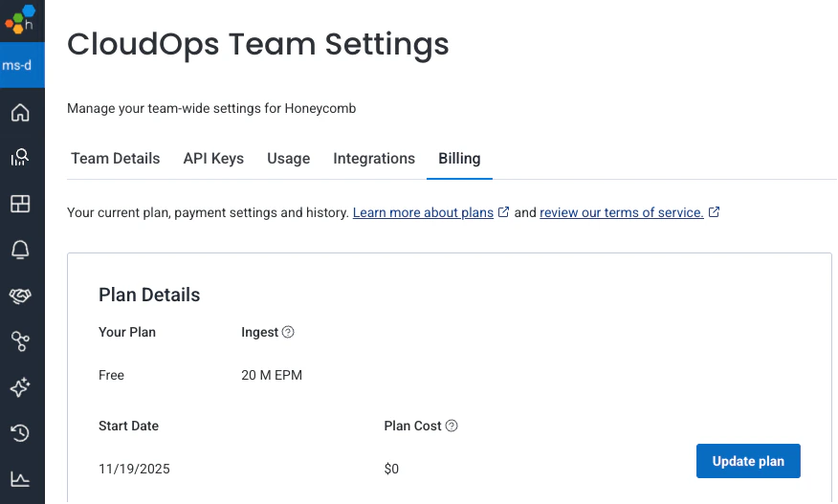Open History clock icon in sidebar
The image size is (838, 504).
pos(20,433)
